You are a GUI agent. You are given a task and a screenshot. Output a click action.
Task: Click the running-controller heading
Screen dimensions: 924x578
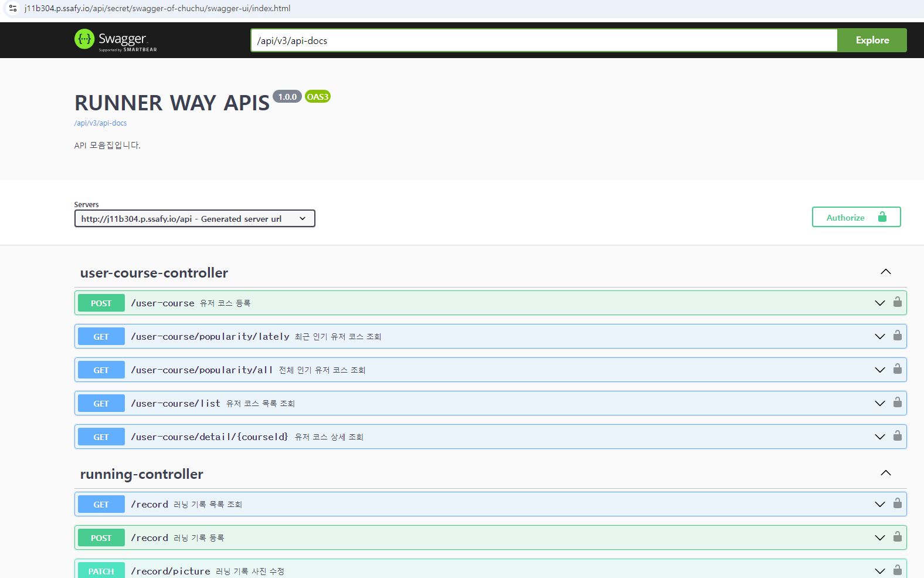[x=142, y=474]
